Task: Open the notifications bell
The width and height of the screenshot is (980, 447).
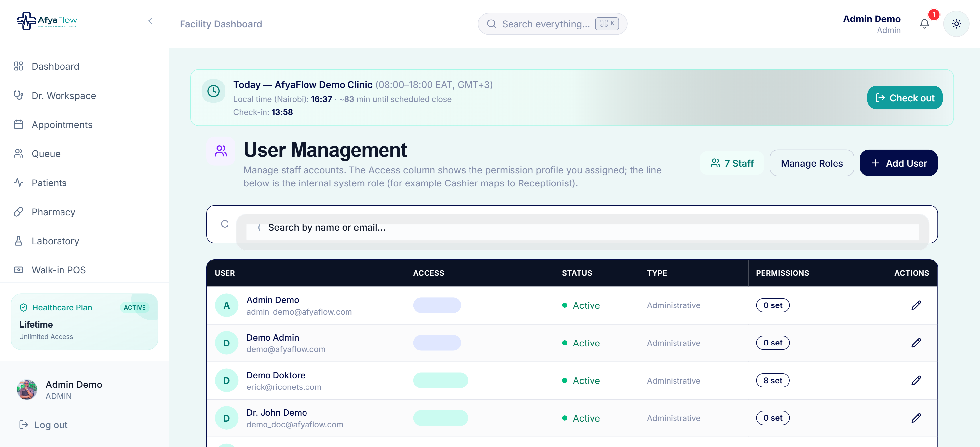Action: [x=925, y=24]
